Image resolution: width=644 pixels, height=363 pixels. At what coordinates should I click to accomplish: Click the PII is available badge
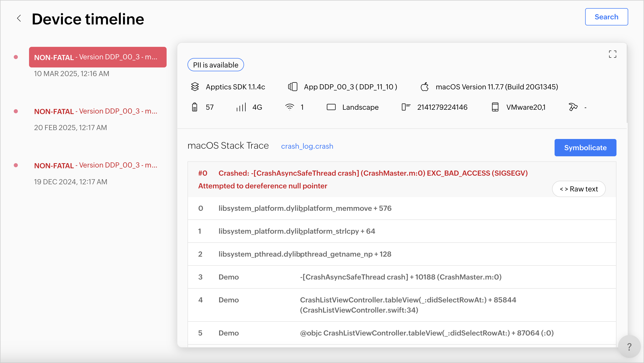(x=216, y=65)
